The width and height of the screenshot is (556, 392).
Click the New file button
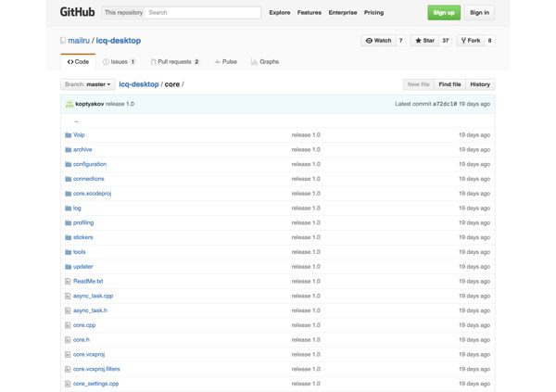[419, 84]
